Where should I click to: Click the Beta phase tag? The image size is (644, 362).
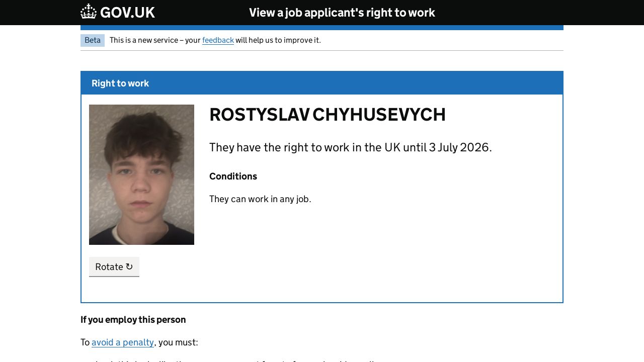(x=93, y=40)
